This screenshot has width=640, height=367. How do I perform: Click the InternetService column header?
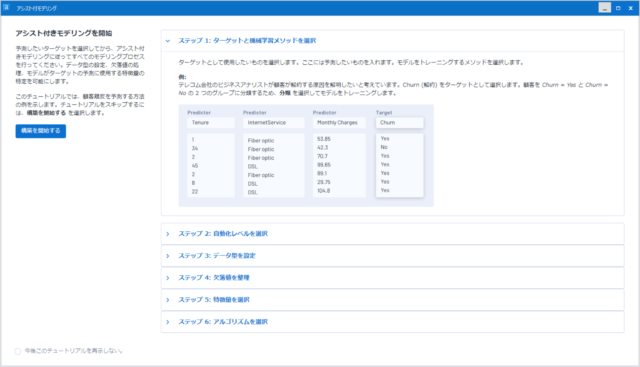click(273, 122)
